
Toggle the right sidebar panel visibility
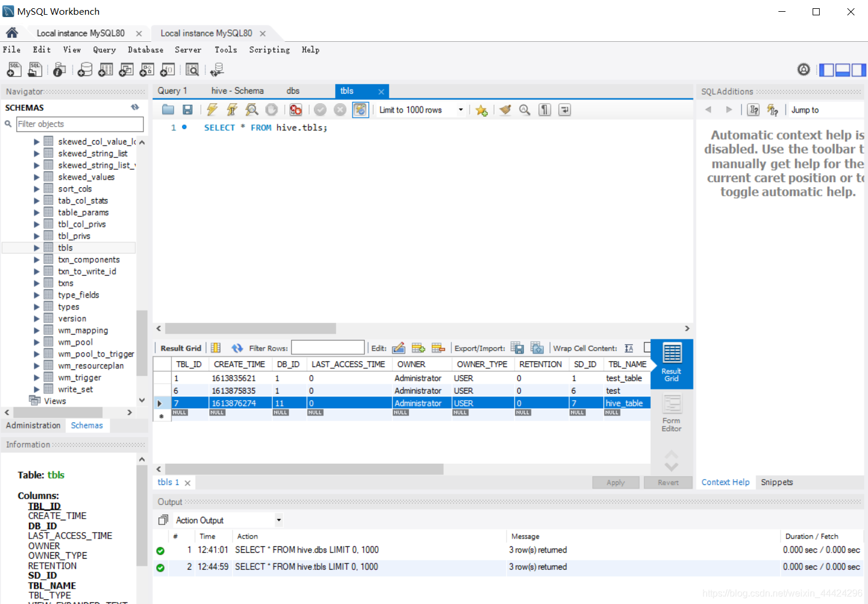[859, 70]
